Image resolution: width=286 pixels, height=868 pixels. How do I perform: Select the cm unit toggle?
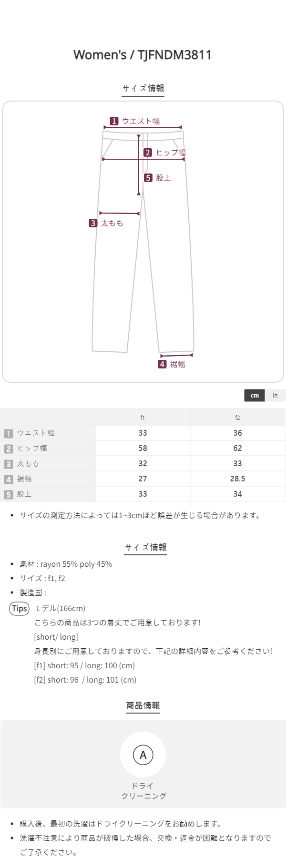[255, 396]
